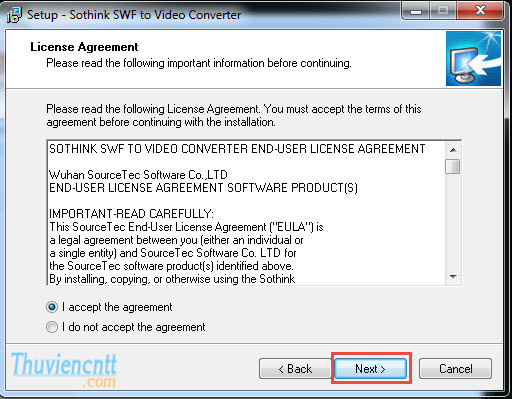The image size is (512, 399).
Task: Click the 'License Agreement' header title
Action: 84,47
